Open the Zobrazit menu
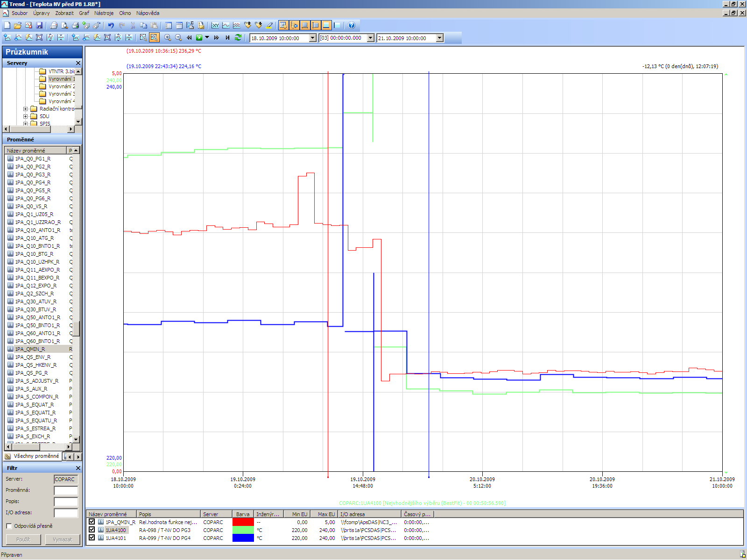 (64, 13)
